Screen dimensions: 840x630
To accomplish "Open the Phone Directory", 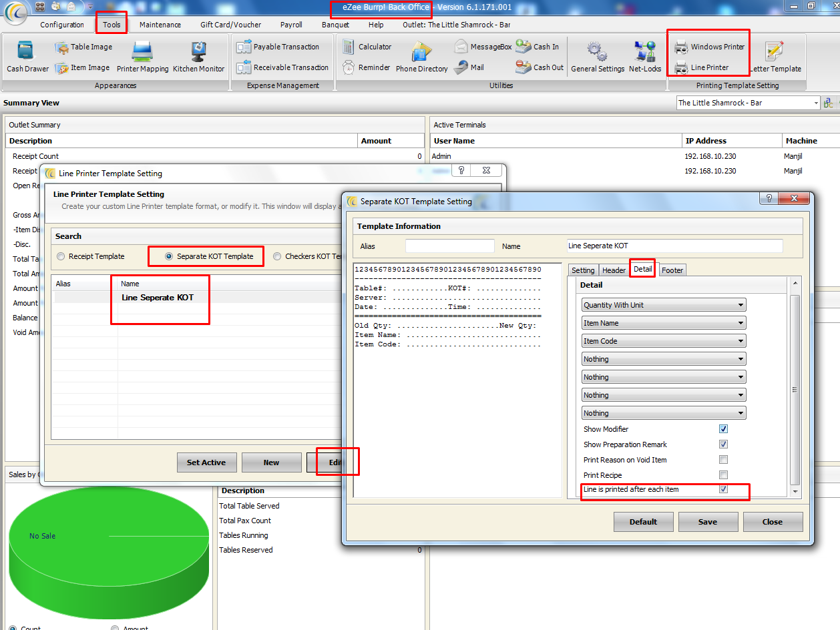I will pyautogui.click(x=422, y=57).
